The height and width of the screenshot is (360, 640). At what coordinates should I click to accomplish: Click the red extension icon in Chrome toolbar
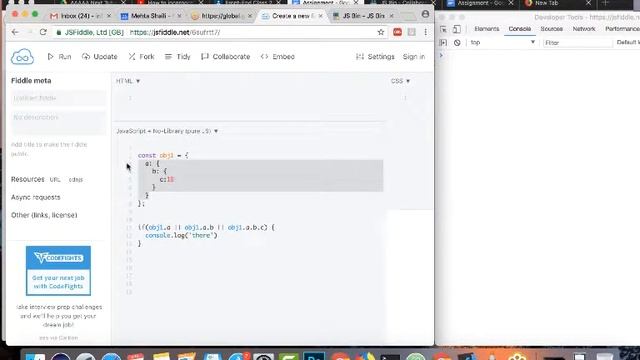pos(397,32)
